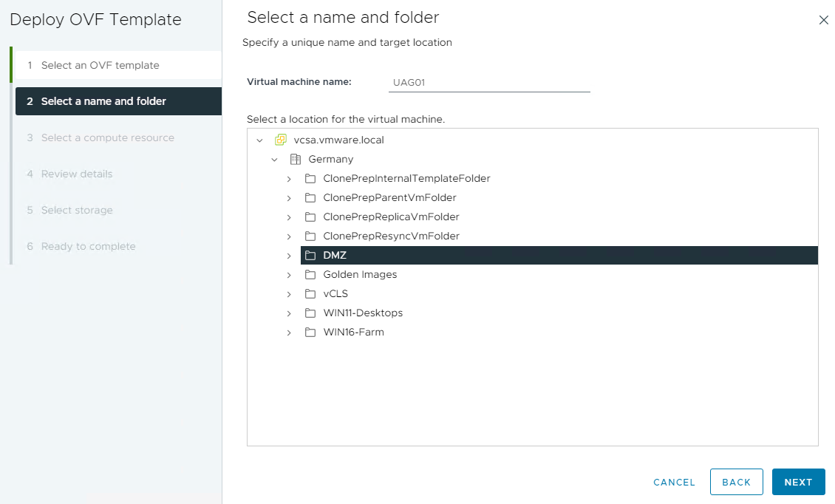This screenshot has height=504, width=835.
Task: Expand the DMZ folder
Action: (289, 254)
